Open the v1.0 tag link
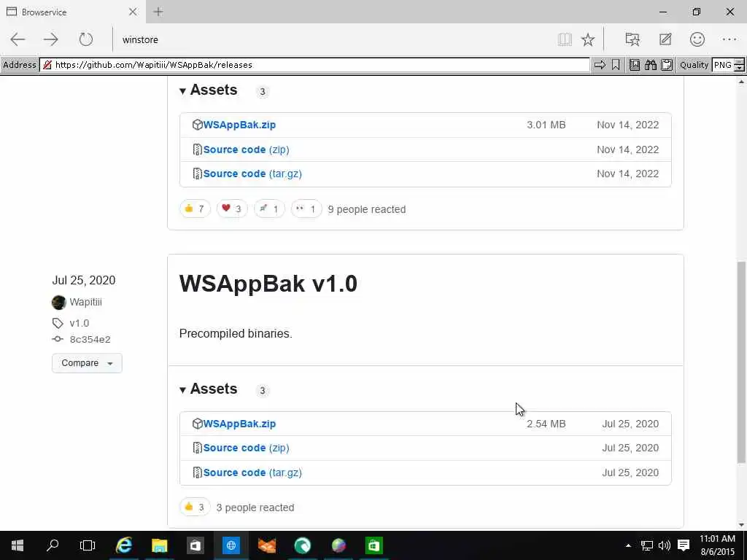Image resolution: width=747 pixels, height=560 pixels. [79, 323]
